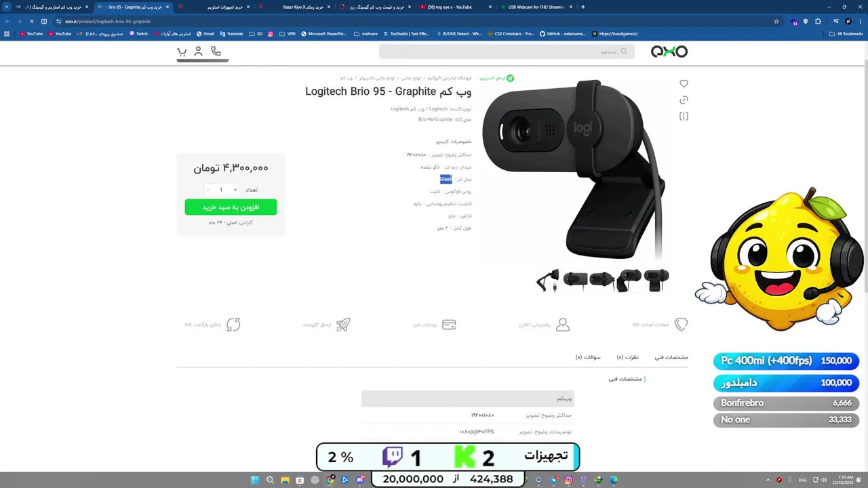
Task: Click product title Logitech Brio 95 - Graphite
Action: (388, 91)
